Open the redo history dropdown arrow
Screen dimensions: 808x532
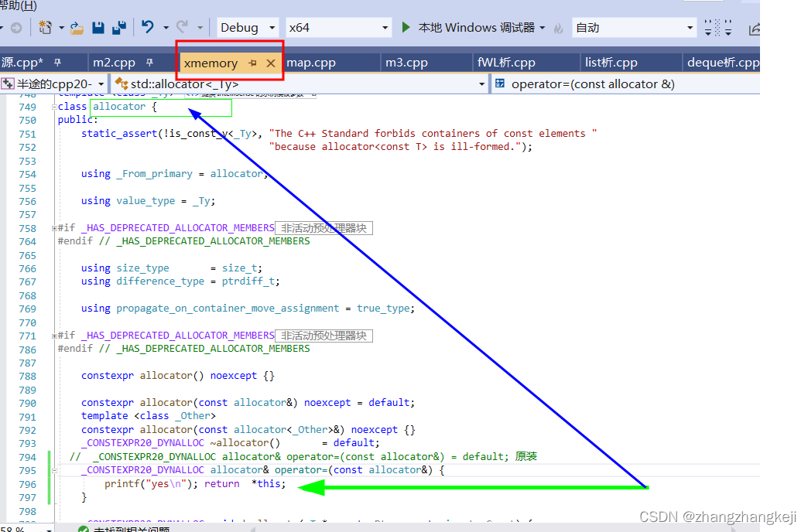click(x=200, y=28)
